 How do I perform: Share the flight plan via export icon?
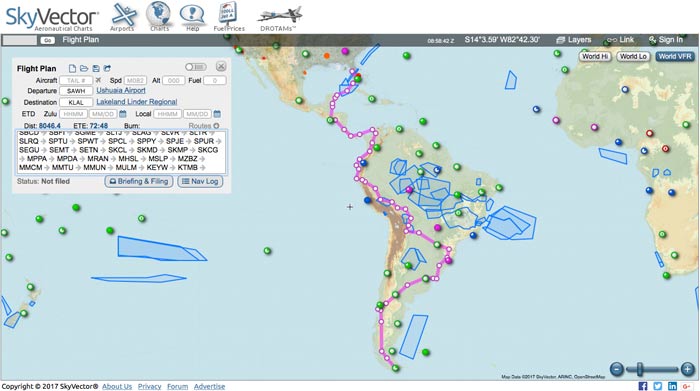tap(107, 68)
